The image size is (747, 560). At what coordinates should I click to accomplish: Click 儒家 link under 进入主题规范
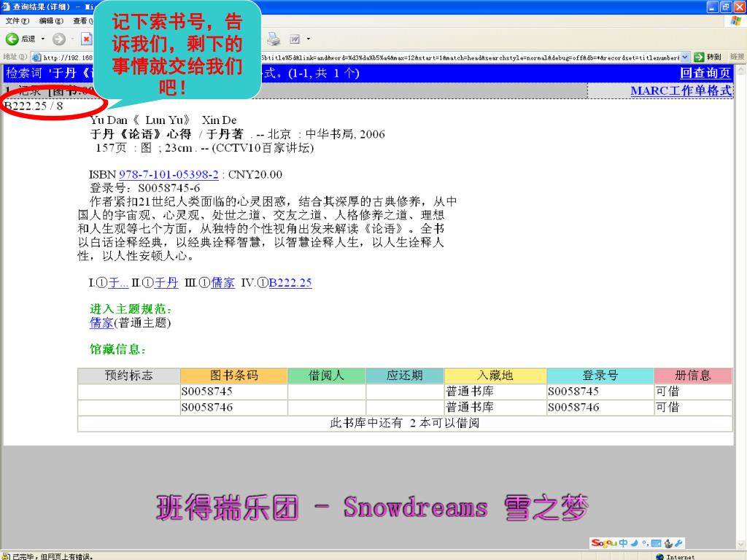click(101, 323)
